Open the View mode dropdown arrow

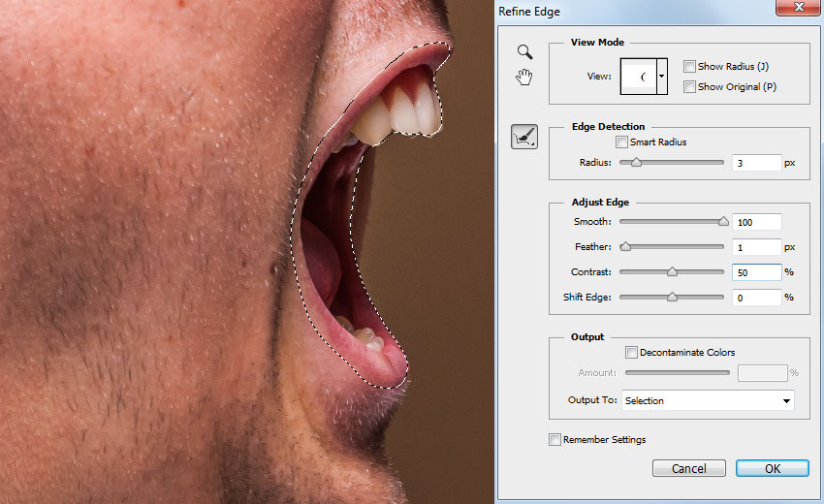(662, 77)
